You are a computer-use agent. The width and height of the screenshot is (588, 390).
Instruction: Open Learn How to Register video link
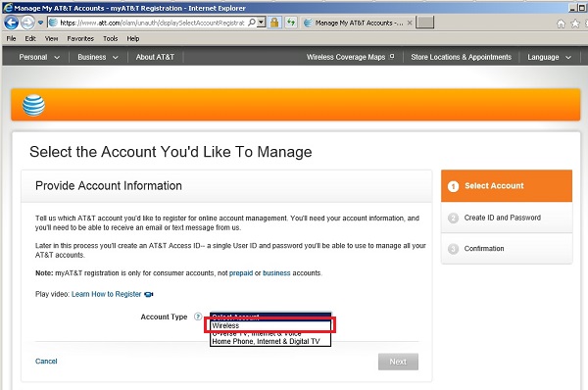[106, 294]
